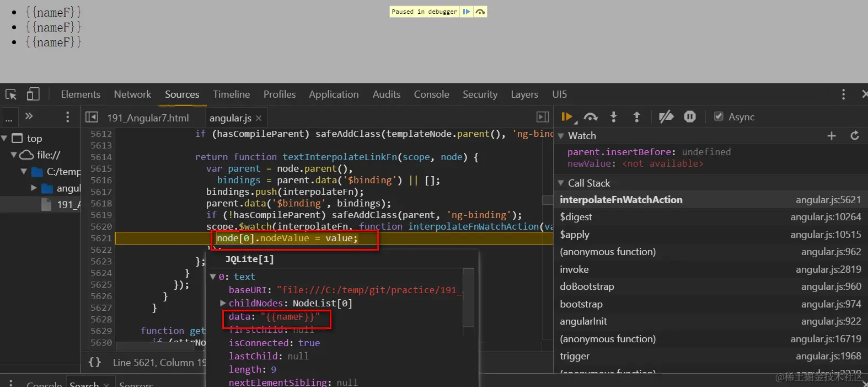
Task: Open the Audits panel tab
Action: [x=387, y=94]
